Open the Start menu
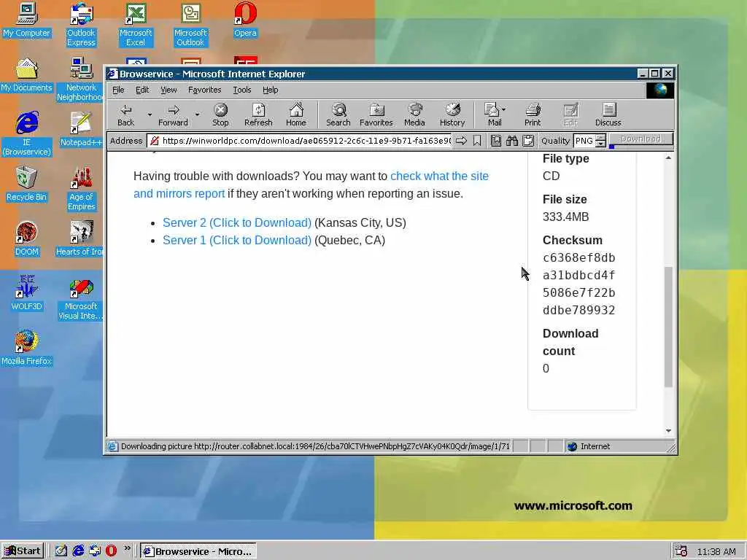The image size is (747, 560). (x=23, y=551)
